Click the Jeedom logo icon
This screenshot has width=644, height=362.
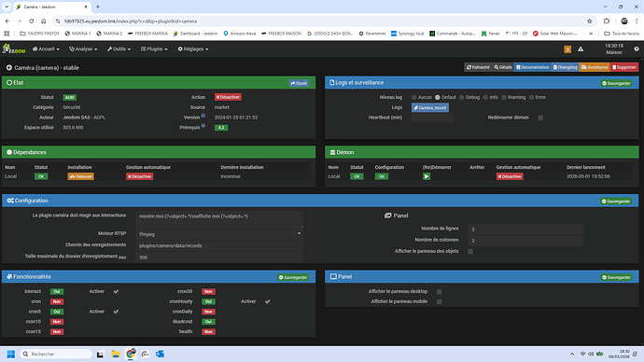coord(14,49)
